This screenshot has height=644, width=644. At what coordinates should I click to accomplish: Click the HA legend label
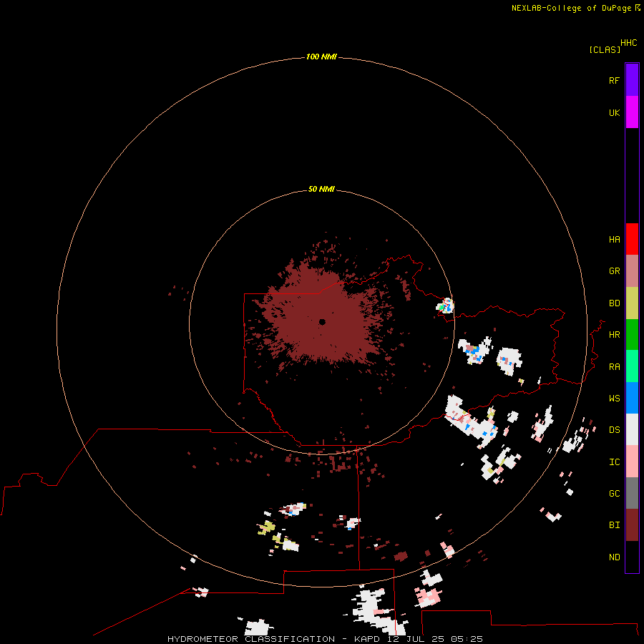coord(614,240)
